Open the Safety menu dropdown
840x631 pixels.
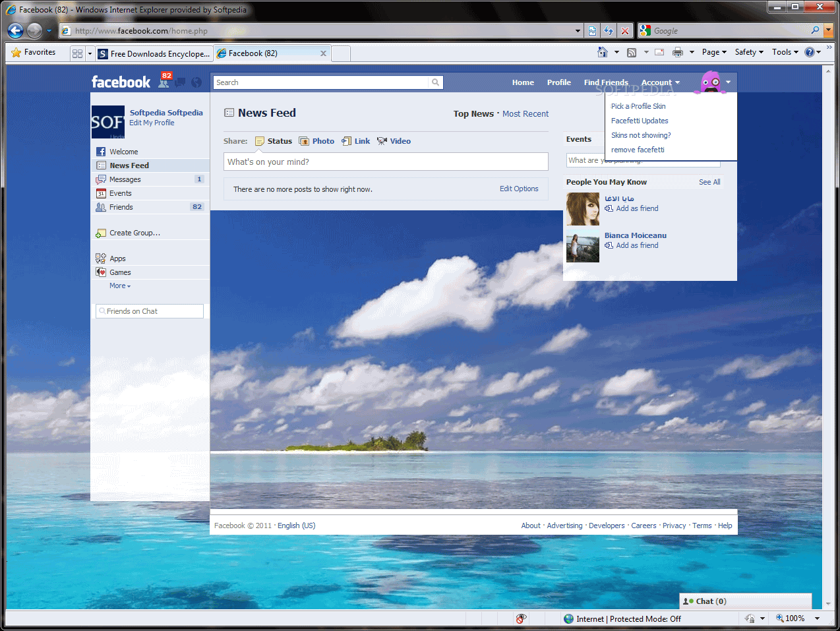749,52
